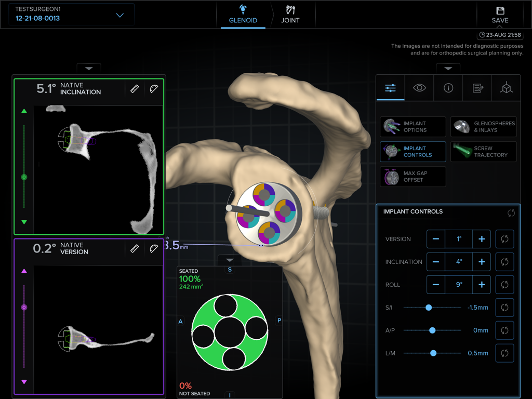This screenshot has width=532, height=399.
Task: Select the GLENOID tab
Action: pos(243,15)
